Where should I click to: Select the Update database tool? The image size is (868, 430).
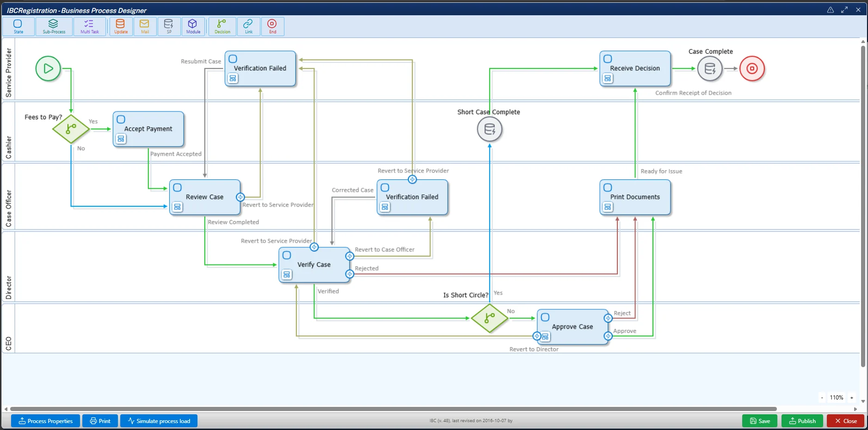[121, 26]
